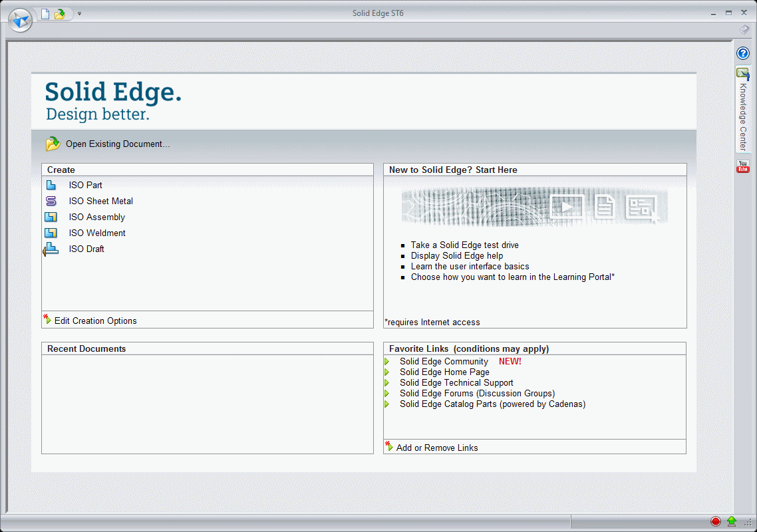Click the folder icon beside Open Existing Document
This screenshot has height=532, width=757.
[x=53, y=144]
